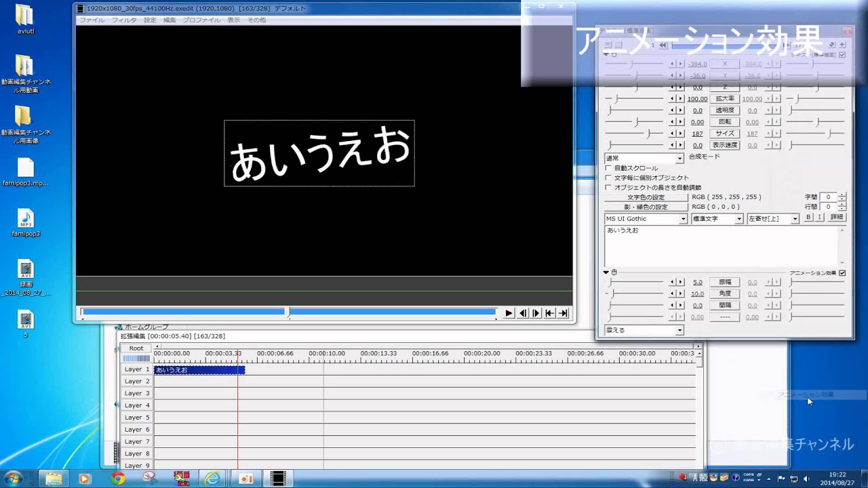Click timeline ruler at 00:00:10.00
Image resolution: width=868 pixels, height=488 pixels.
(x=327, y=354)
